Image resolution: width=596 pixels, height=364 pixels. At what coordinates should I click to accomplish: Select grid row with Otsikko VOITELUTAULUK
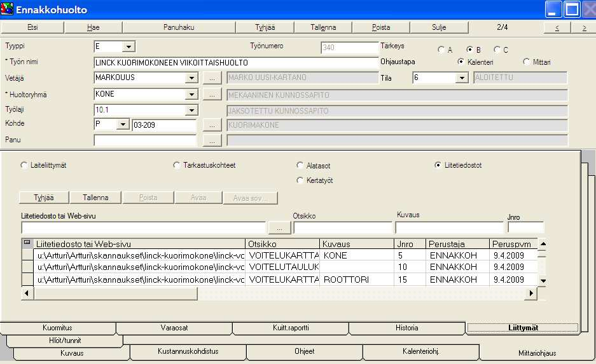click(279, 267)
